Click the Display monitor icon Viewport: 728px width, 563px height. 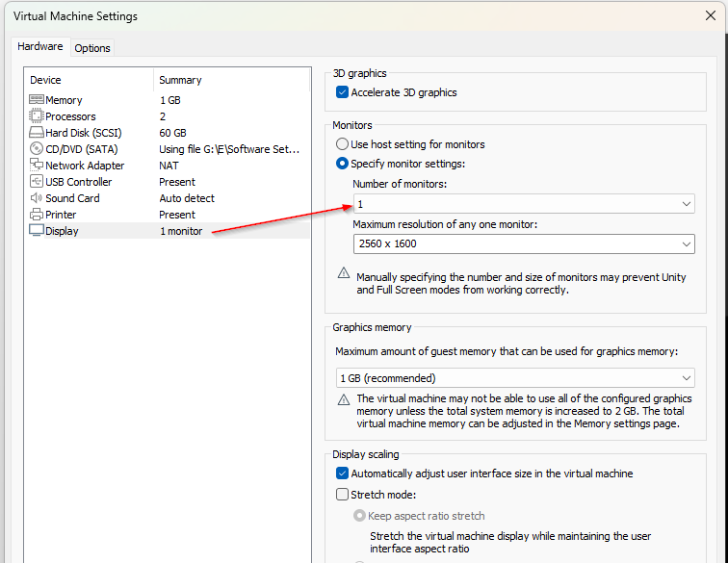point(37,231)
